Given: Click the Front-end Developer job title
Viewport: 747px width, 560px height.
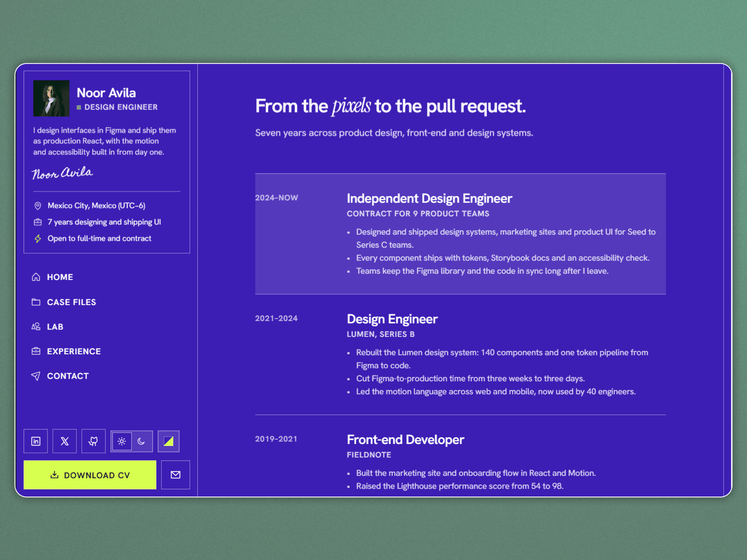Looking at the screenshot, I should click(405, 440).
